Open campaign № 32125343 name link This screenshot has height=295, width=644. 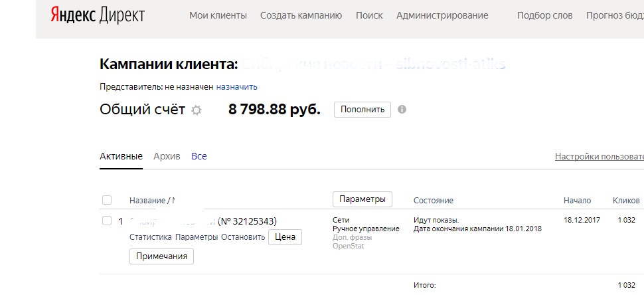pyautogui.click(x=203, y=221)
